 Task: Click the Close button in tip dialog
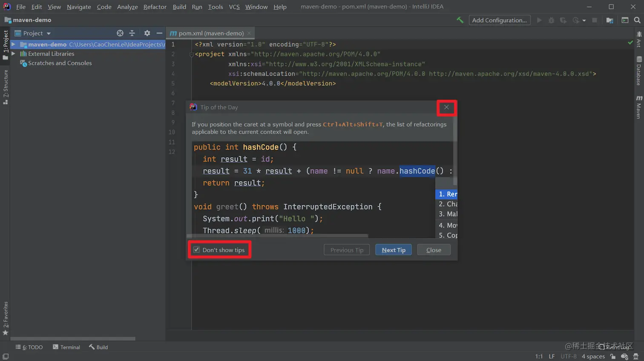point(434,250)
